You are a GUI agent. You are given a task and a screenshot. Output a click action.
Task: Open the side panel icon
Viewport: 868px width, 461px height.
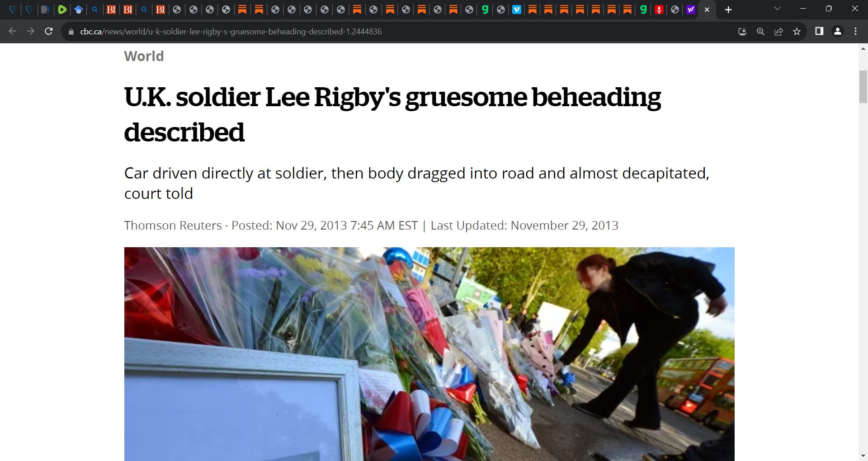click(x=819, y=31)
